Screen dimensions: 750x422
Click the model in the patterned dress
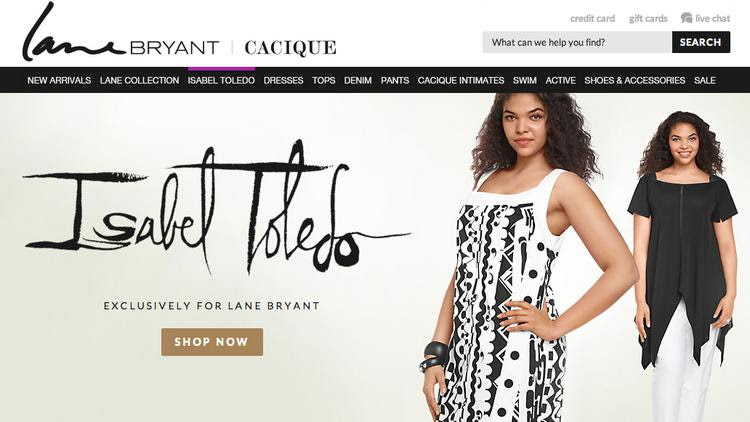click(x=526, y=258)
